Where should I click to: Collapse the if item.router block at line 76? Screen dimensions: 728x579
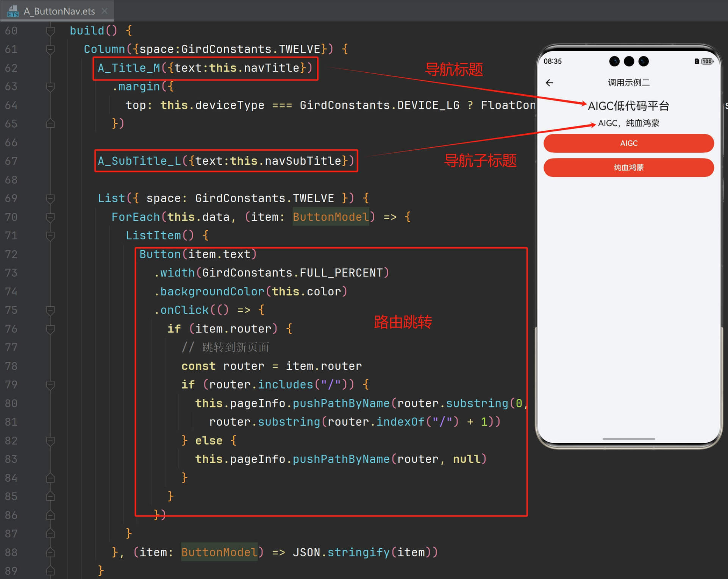pyautogui.click(x=50, y=329)
